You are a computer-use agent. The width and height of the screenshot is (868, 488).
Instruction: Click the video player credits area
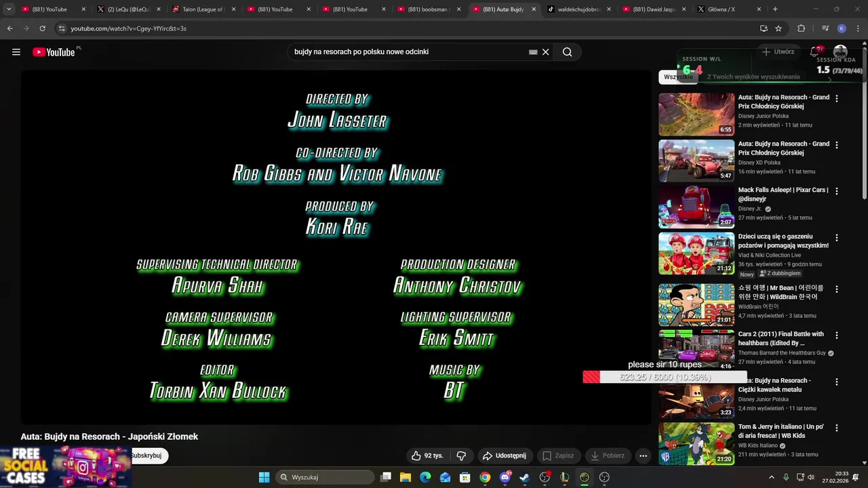tap(336, 247)
